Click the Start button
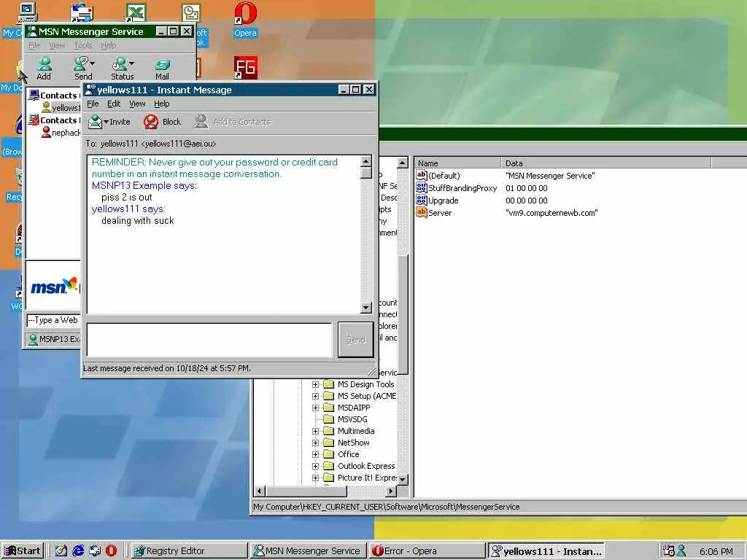The image size is (747, 560). click(22, 551)
